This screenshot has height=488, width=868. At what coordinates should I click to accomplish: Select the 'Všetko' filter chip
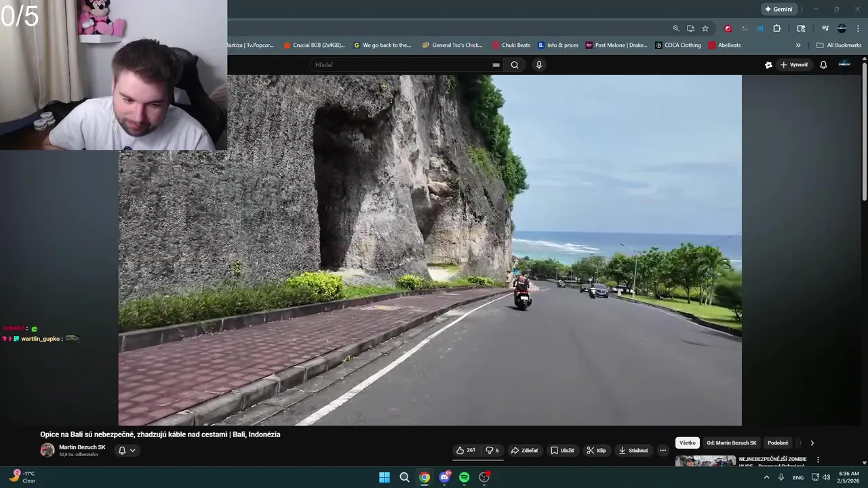point(688,443)
